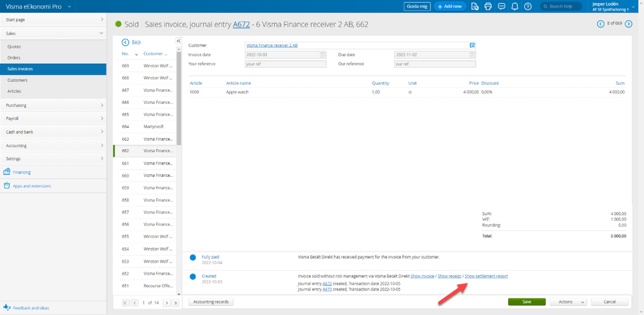This screenshot has height=315, width=644.
Task: Open the notifications bell
Action: point(514,6)
